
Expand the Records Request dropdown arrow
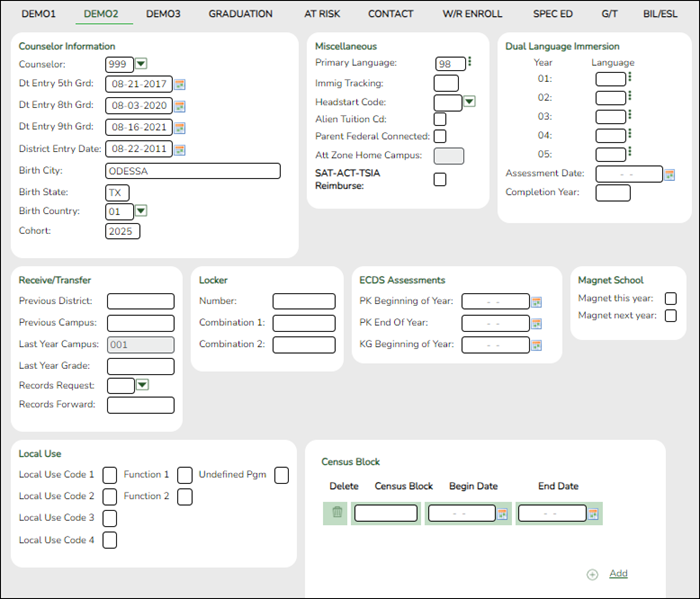142,384
